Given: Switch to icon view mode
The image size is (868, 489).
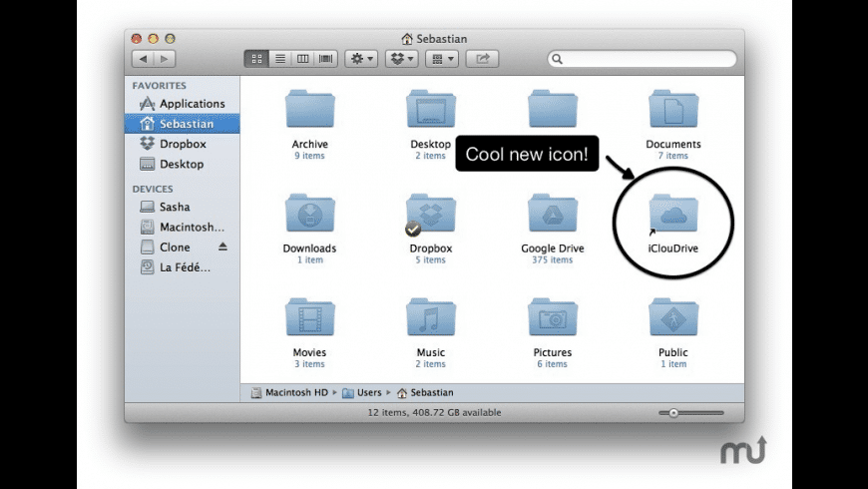Looking at the screenshot, I should (x=256, y=59).
